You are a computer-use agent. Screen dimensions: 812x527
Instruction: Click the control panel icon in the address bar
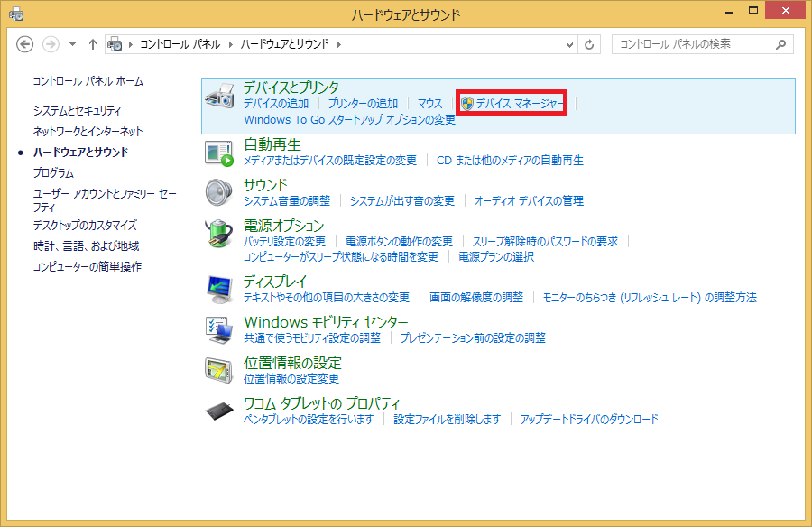tap(115, 44)
